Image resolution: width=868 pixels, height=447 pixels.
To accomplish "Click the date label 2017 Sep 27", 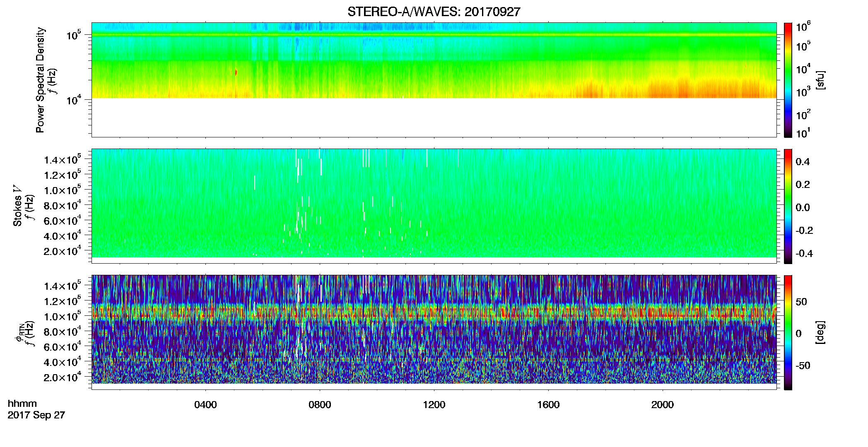I will pos(36,415).
